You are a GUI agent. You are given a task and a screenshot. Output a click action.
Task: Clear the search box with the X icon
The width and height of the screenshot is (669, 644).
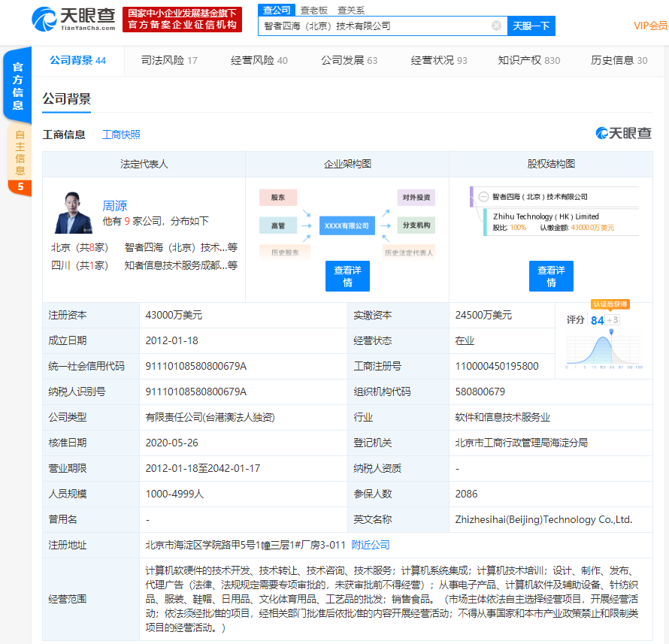pos(496,26)
